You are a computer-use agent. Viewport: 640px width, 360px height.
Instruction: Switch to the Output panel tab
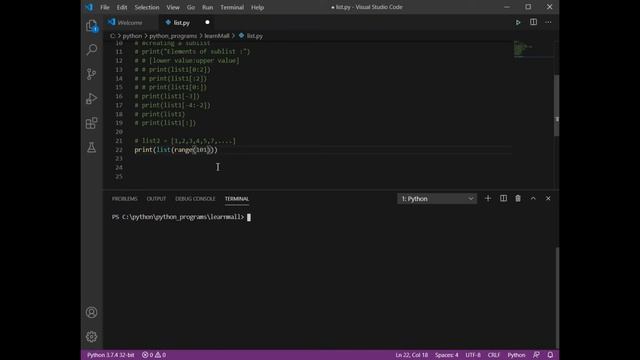[x=156, y=199]
